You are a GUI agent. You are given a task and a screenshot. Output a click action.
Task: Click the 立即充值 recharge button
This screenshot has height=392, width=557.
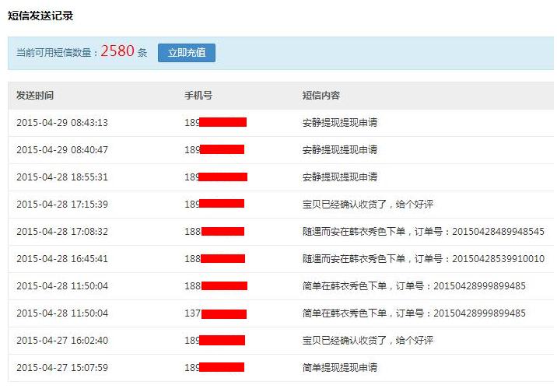[187, 53]
